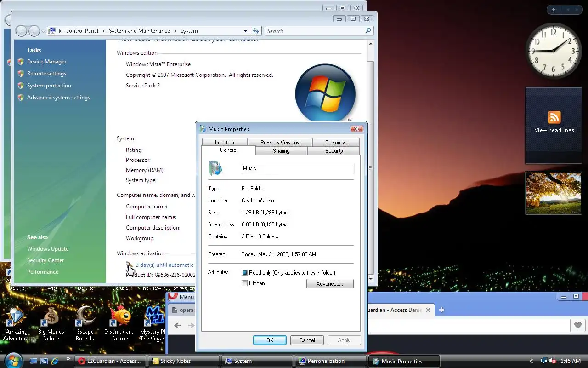
Task: Open Performance link in System window
Action: pos(43,272)
